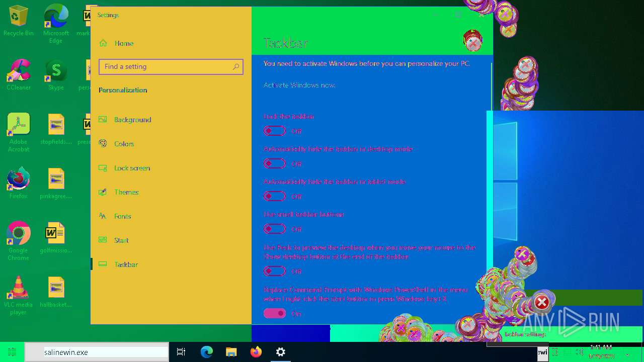Click the red X error icon over the green bar
The height and width of the screenshot is (362, 644).
pos(542,302)
